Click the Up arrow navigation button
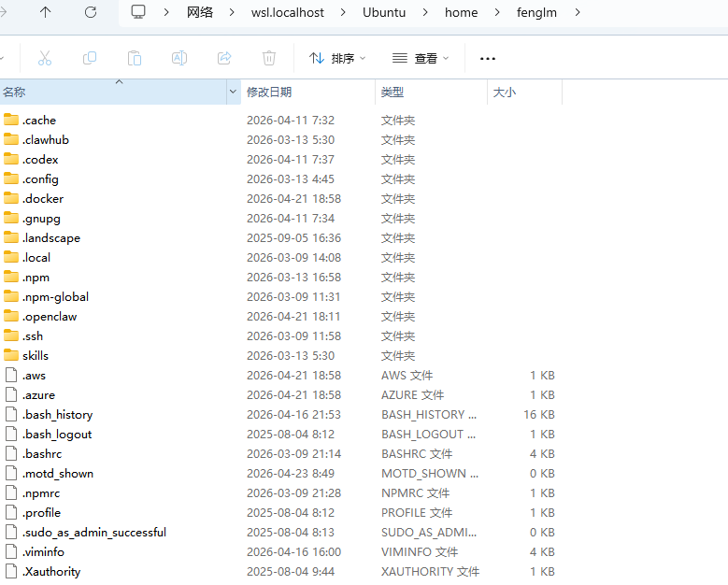 tap(45, 12)
